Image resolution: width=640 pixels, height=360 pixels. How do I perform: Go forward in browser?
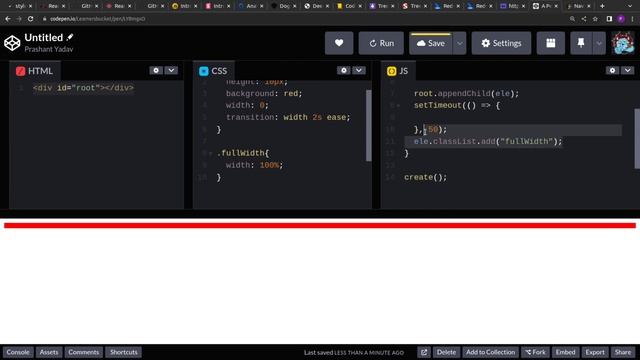(x=19, y=19)
